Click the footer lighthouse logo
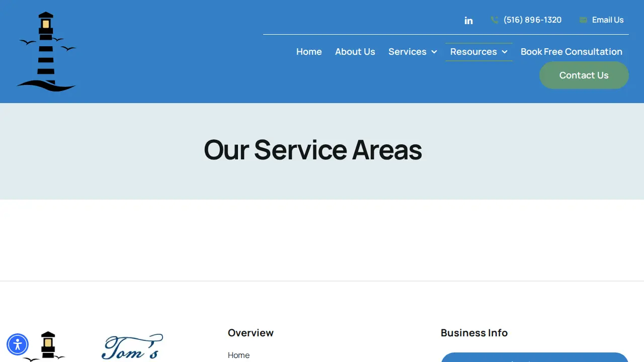 coord(45,346)
